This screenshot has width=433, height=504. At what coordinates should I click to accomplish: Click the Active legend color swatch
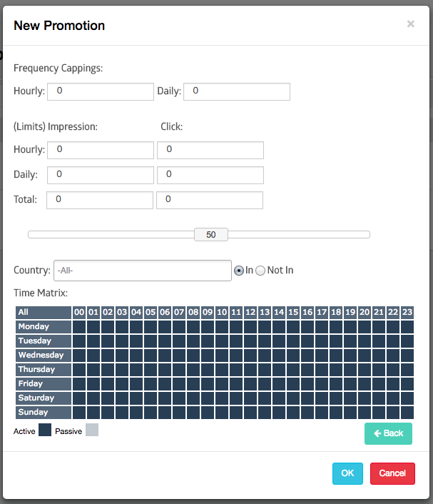(x=45, y=430)
